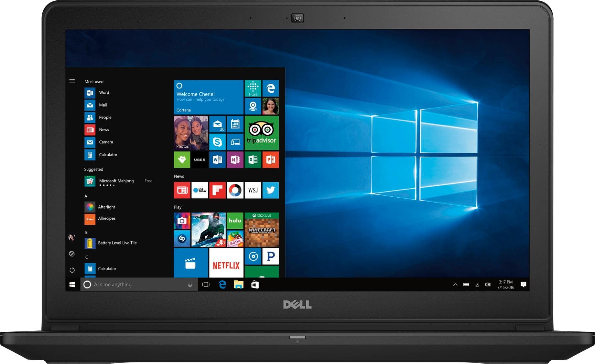Open the Connect devices tile beside Skype
This screenshot has width=595, height=364.
(x=235, y=142)
